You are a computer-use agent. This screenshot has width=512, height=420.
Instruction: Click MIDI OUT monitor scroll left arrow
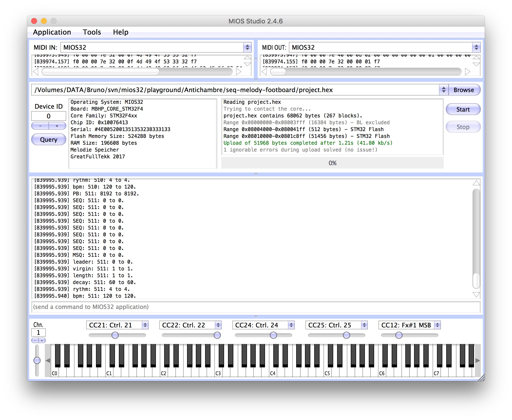[x=264, y=72]
